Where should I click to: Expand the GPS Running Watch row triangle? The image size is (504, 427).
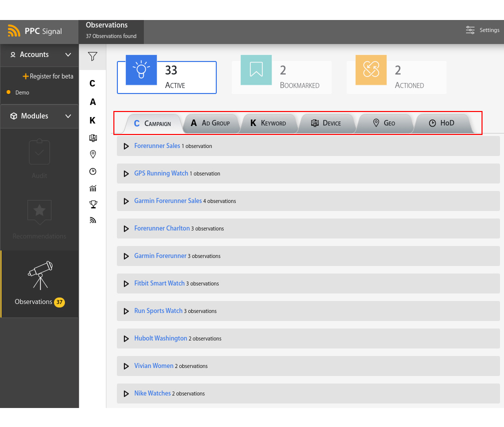click(x=126, y=174)
